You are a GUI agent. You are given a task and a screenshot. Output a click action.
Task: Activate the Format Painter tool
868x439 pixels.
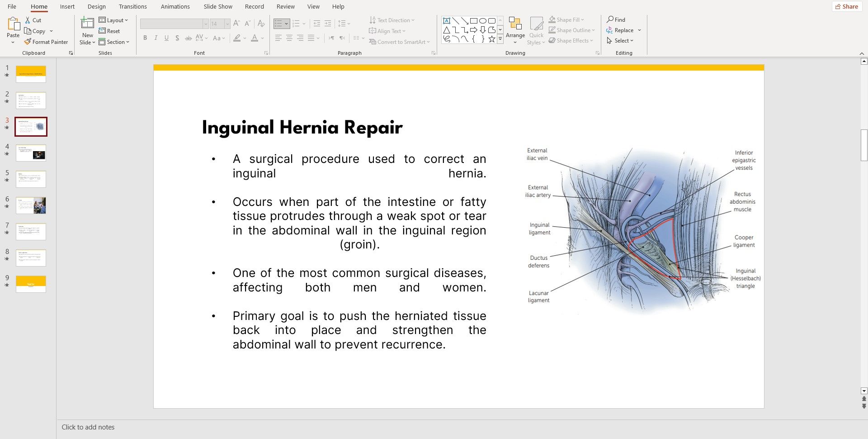[x=47, y=42]
